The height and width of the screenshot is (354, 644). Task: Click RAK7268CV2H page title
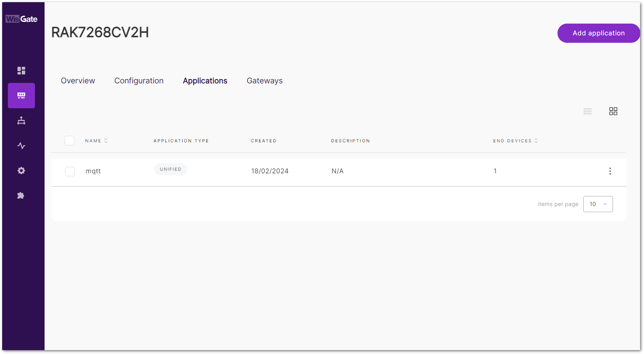click(x=100, y=33)
